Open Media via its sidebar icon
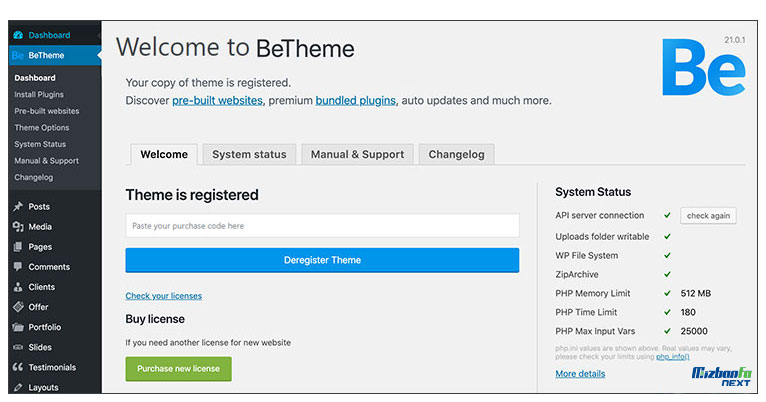This screenshot has height=402, width=766. 18,227
